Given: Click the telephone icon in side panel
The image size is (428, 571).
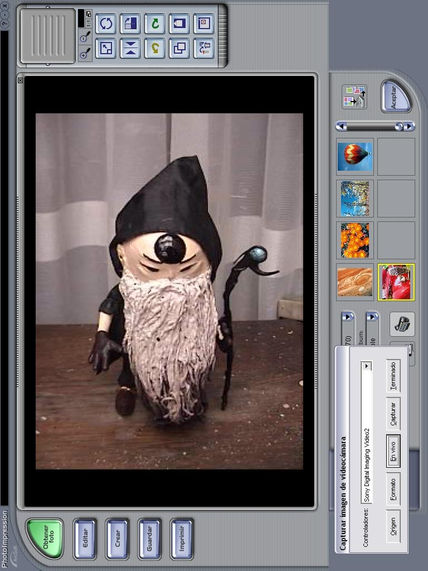Looking at the screenshot, I should pyautogui.click(x=402, y=324).
